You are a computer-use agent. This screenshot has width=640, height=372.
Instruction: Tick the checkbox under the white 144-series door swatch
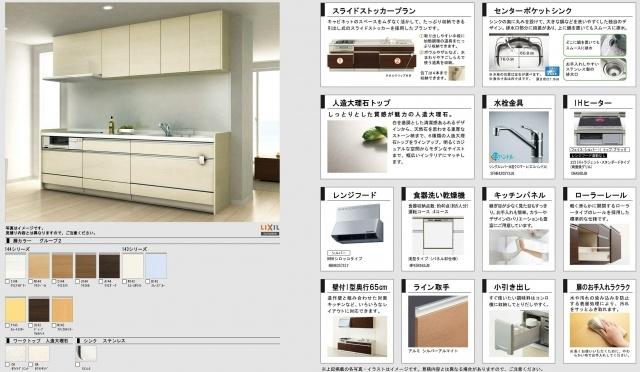pos(7,281)
